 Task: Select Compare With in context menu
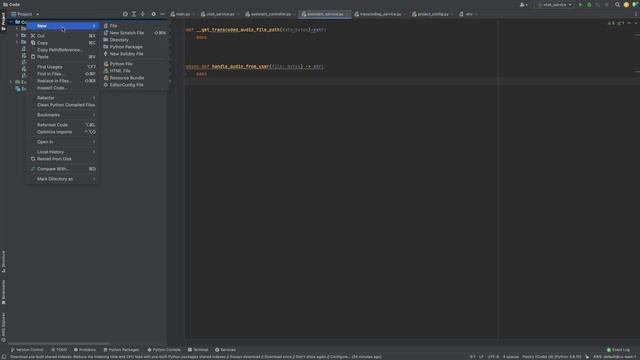point(63,169)
